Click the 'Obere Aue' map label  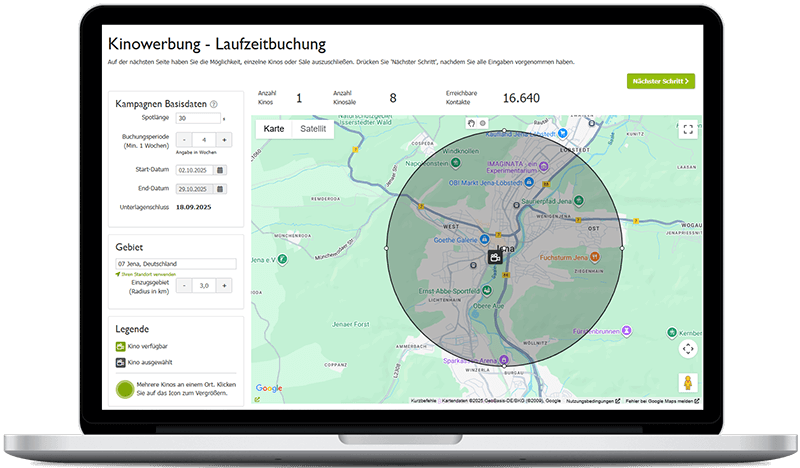tap(488, 306)
